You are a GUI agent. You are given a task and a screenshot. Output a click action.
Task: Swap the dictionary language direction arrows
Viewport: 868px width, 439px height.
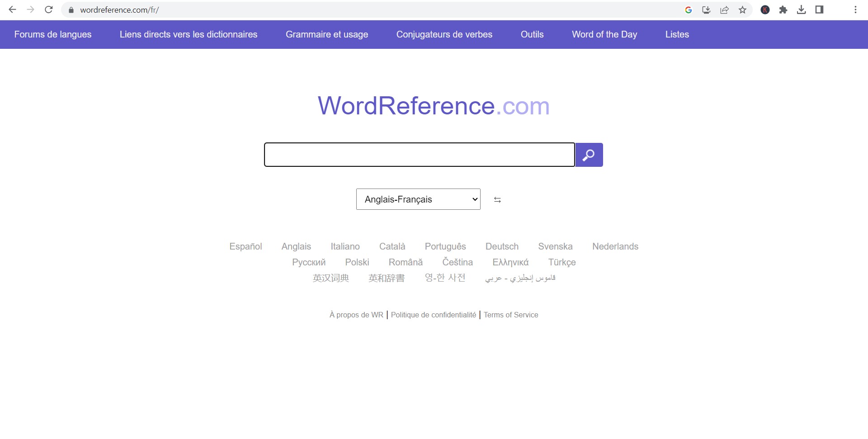[497, 200]
